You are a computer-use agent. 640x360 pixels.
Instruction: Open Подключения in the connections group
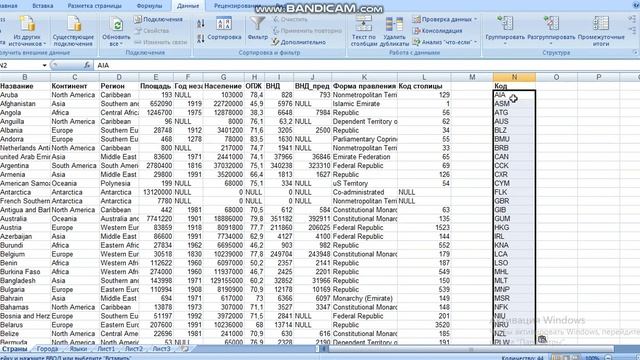(x=158, y=19)
